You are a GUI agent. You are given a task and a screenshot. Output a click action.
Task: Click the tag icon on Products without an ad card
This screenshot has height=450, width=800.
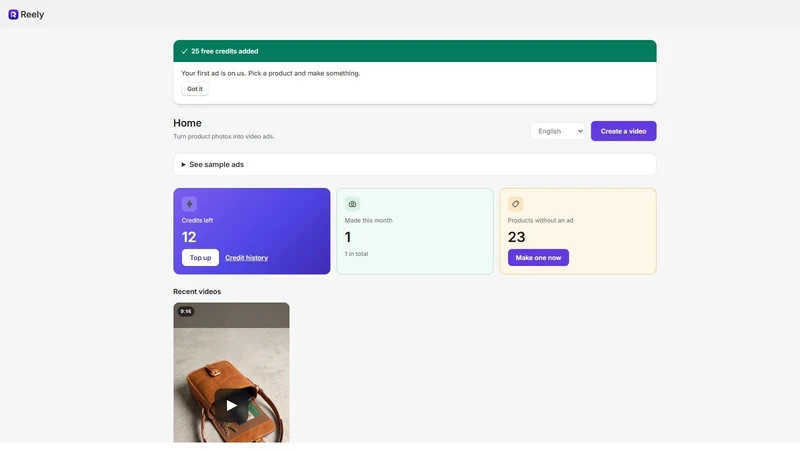[x=515, y=204]
